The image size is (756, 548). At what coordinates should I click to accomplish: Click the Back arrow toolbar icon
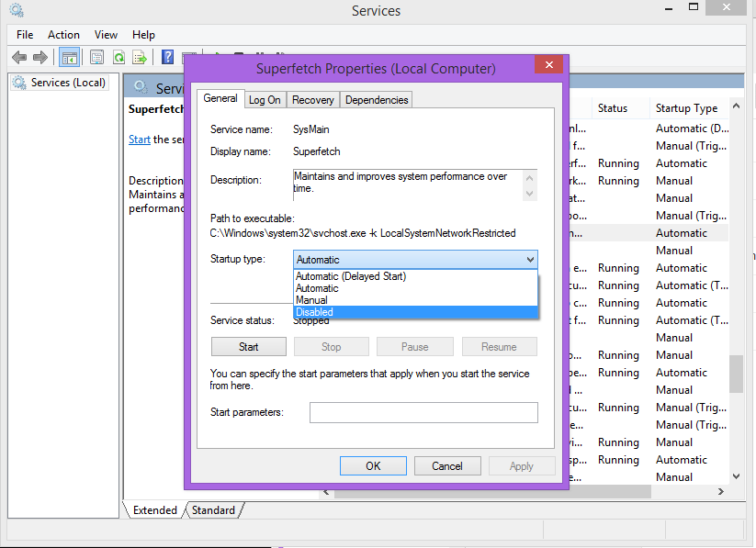[19, 57]
